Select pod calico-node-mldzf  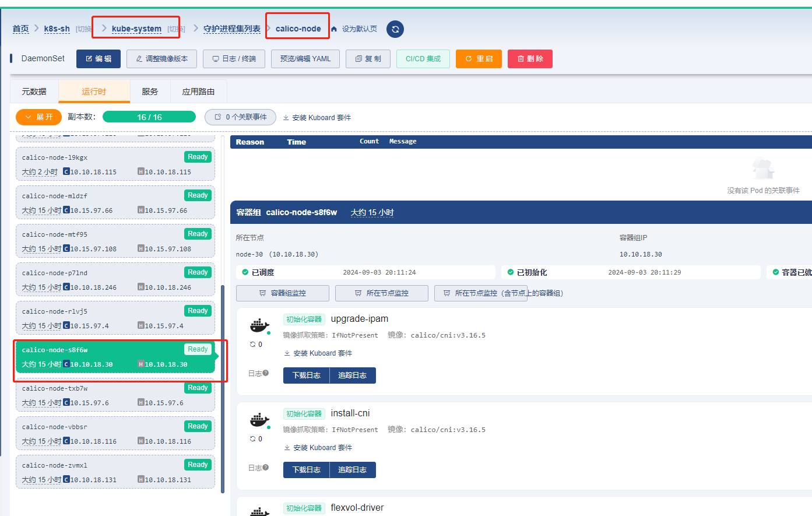point(115,203)
